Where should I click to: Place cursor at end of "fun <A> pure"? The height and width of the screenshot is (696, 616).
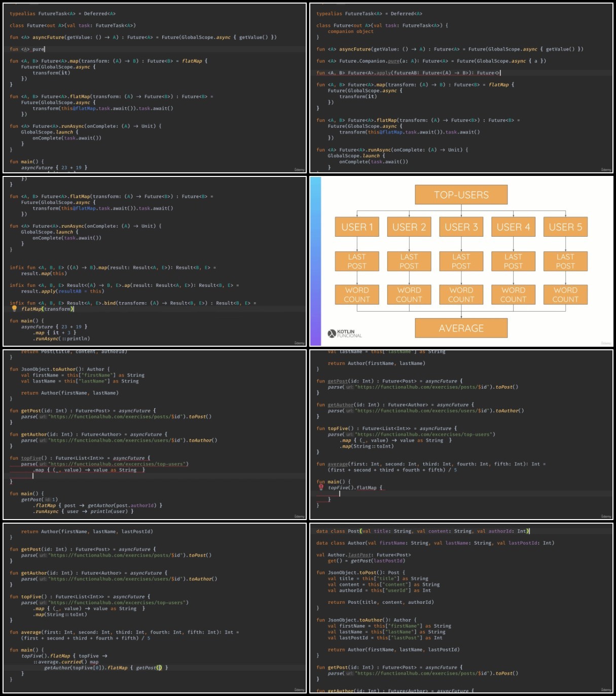(45, 49)
